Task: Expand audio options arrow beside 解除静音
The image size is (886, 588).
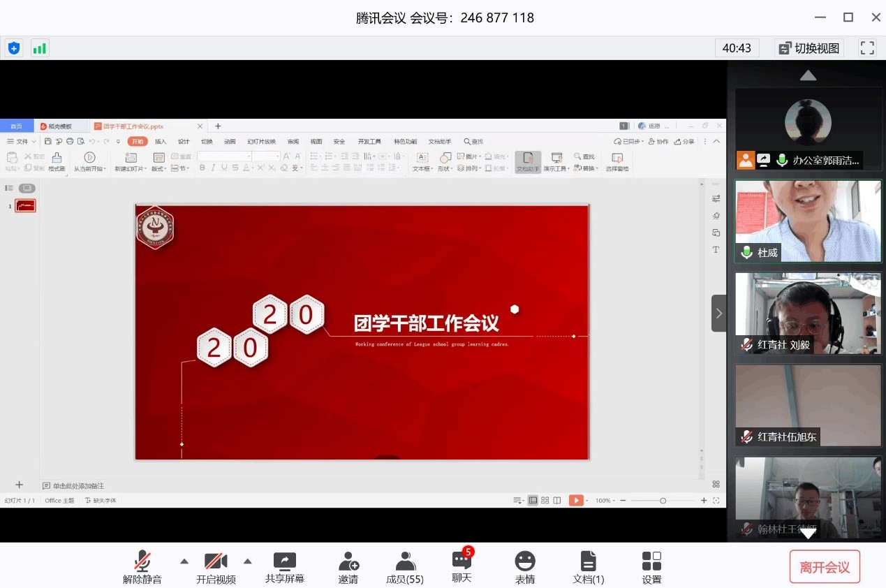Action: pos(184,561)
